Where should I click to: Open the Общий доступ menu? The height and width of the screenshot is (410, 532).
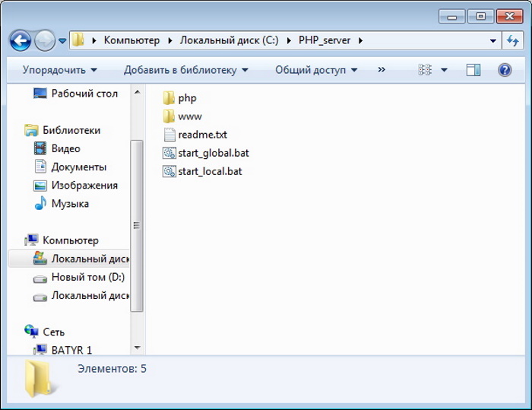316,70
